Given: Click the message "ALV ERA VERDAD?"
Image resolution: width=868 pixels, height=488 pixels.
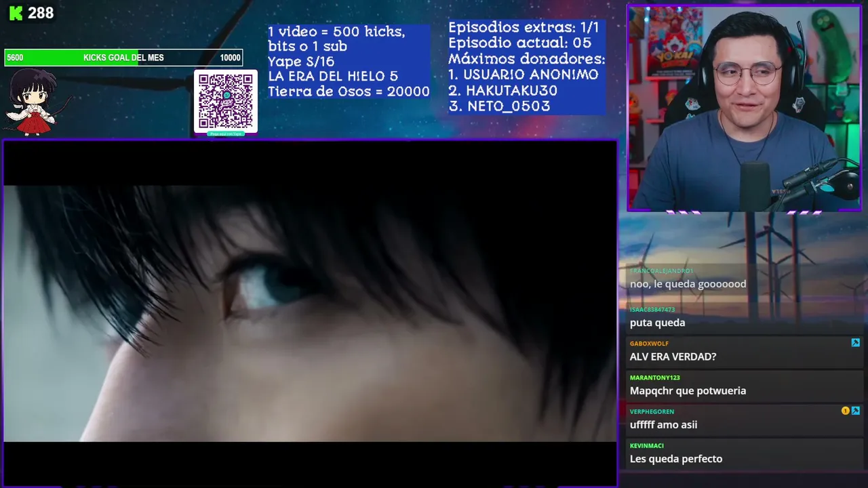Looking at the screenshot, I should [673, 357].
